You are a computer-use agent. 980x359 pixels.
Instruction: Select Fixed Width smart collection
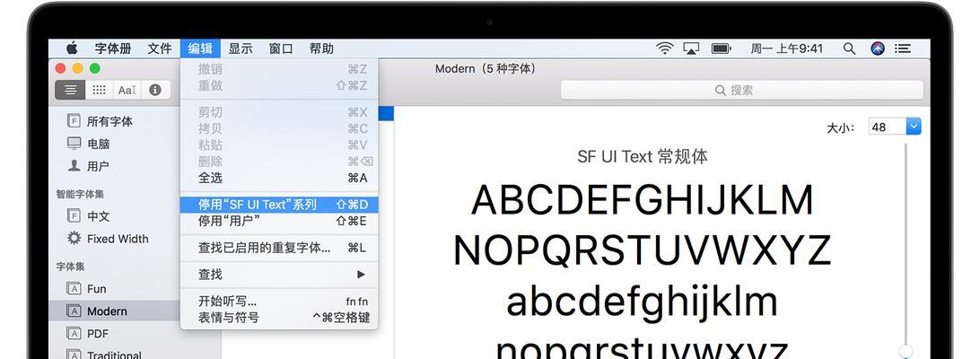[118, 239]
